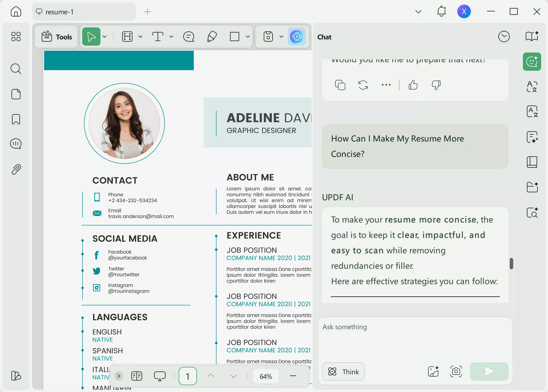Viewport: 548px width, 392px height.
Task: Expand the heading style dropdown
Action: coord(140,37)
